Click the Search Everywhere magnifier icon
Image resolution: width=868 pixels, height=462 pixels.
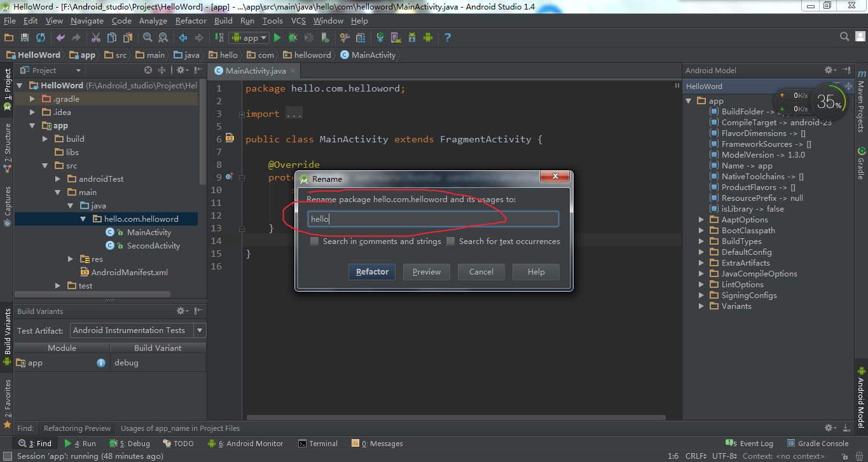click(845, 37)
